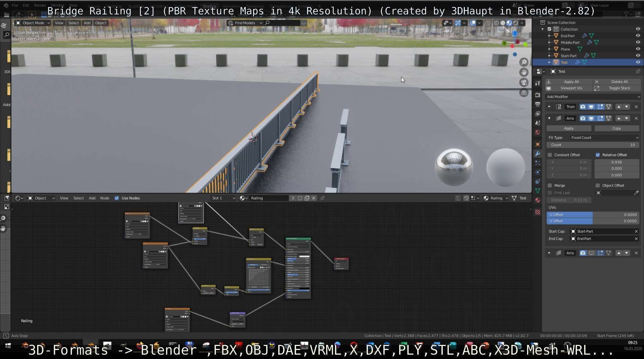
Task: Open the Physics properties tab icon
Action: pyautogui.click(x=538, y=172)
